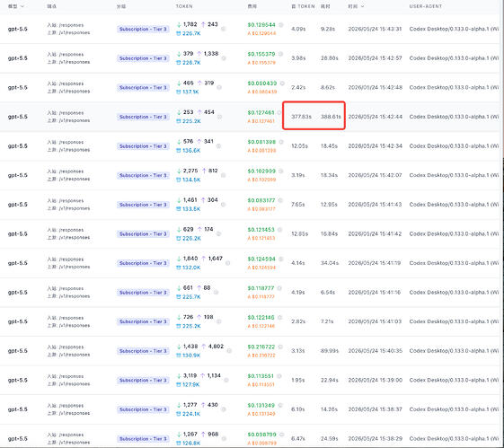Click the cost amount $0.122146
504x448 pixels.
pos(261,317)
